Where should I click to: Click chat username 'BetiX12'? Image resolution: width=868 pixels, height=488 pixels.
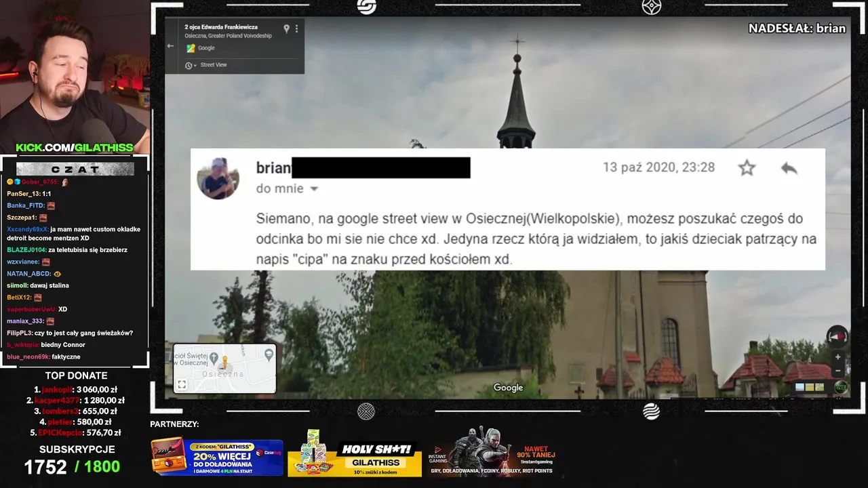point(19,298)
